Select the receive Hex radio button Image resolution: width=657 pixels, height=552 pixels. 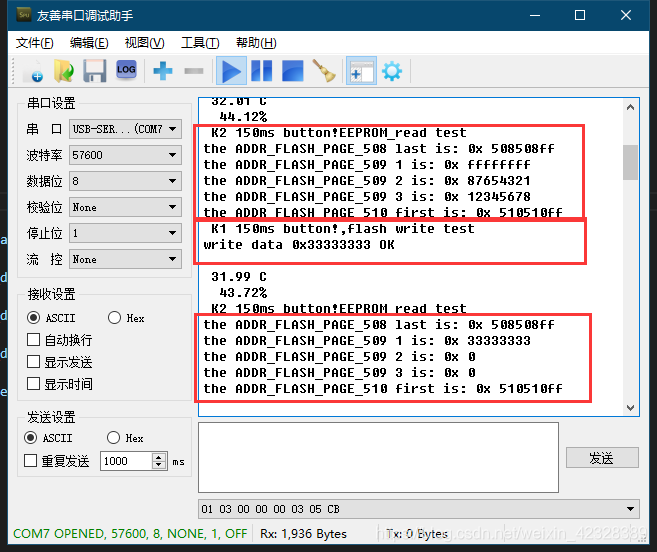click(x=114, y=318)
